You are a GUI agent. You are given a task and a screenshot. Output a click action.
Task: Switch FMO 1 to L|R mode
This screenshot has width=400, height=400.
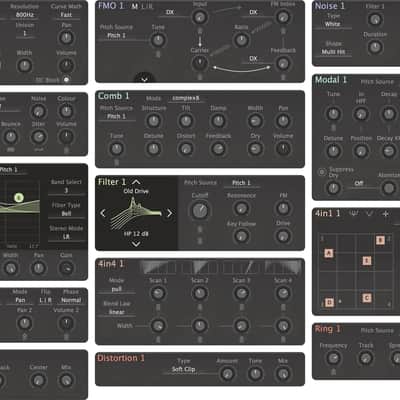tap(147, 6)
